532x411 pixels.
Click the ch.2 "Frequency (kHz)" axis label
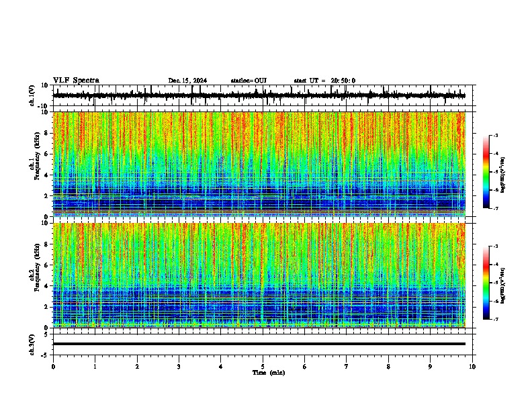[x=37, y=267]
